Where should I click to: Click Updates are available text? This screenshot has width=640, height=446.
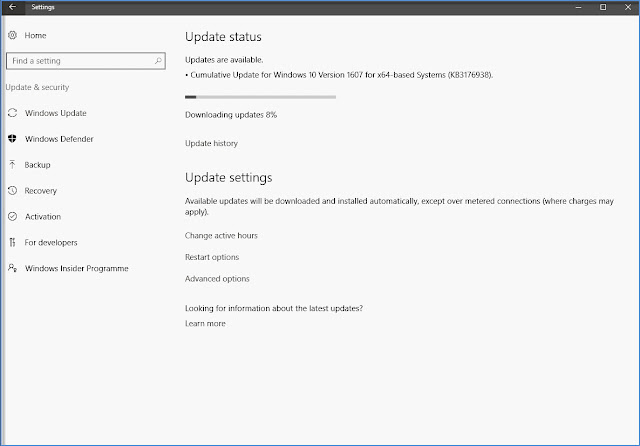(224, 60)
